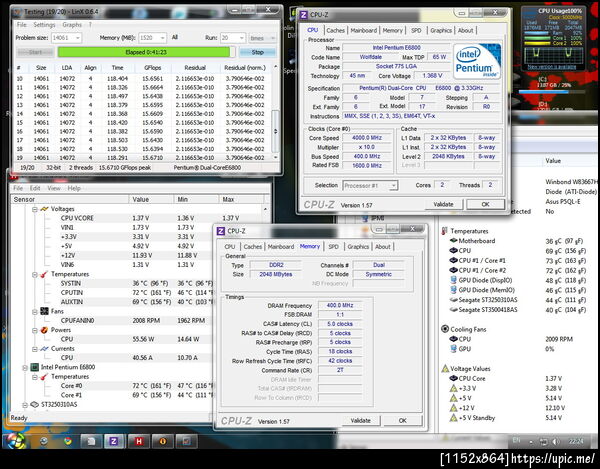Click the Fans icon in HWMonitor

coord(44,311)
